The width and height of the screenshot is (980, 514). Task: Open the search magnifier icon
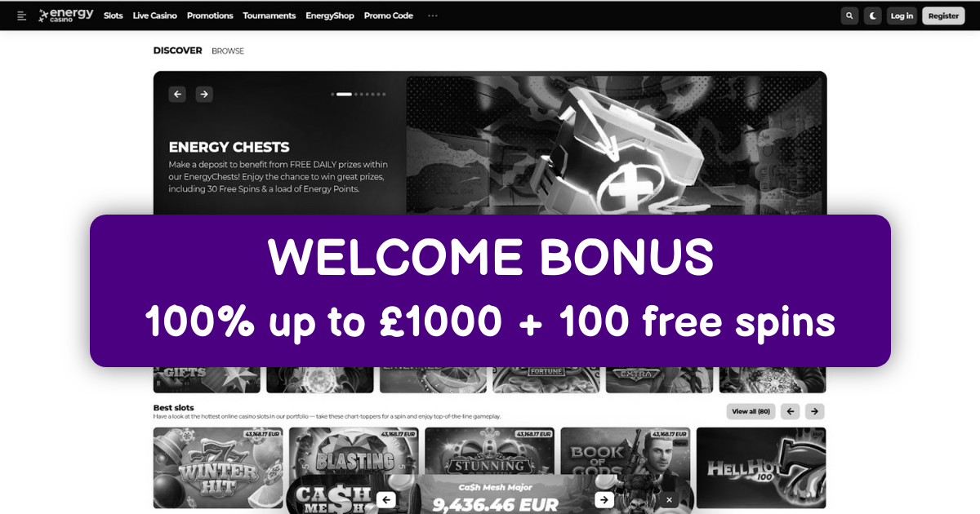tap(850, 16)
